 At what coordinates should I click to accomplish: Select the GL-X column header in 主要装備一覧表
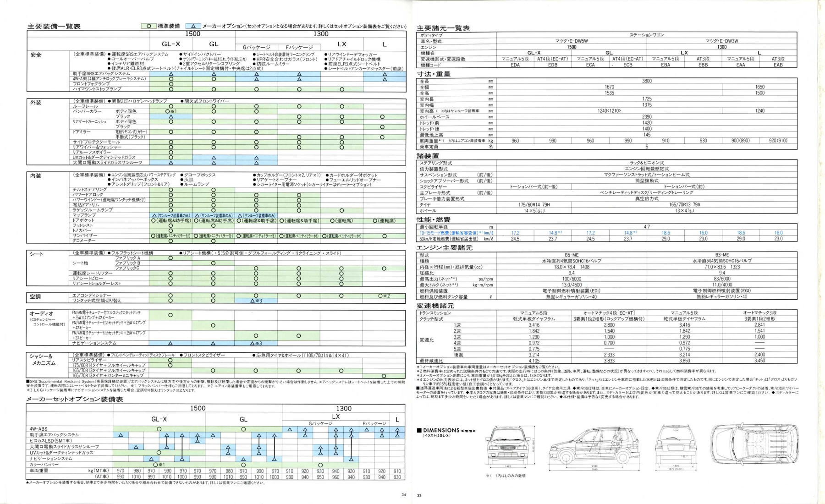pos(171,44)
